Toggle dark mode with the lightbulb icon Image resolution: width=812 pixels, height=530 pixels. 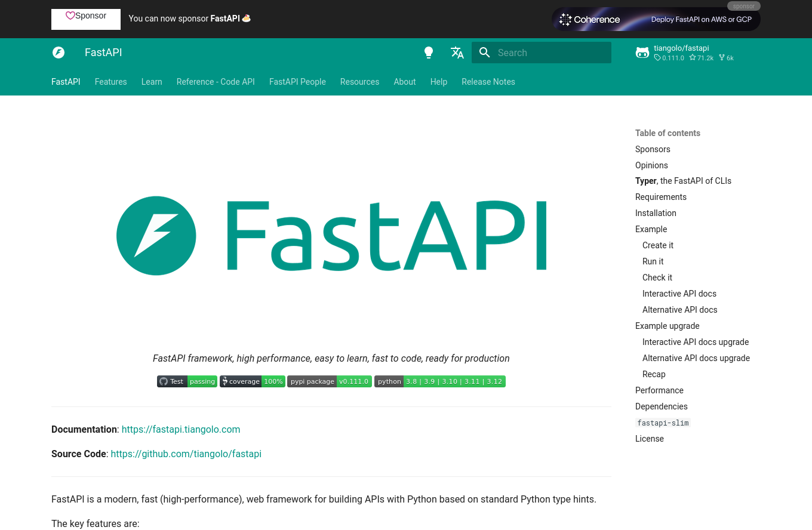(429, 53)
